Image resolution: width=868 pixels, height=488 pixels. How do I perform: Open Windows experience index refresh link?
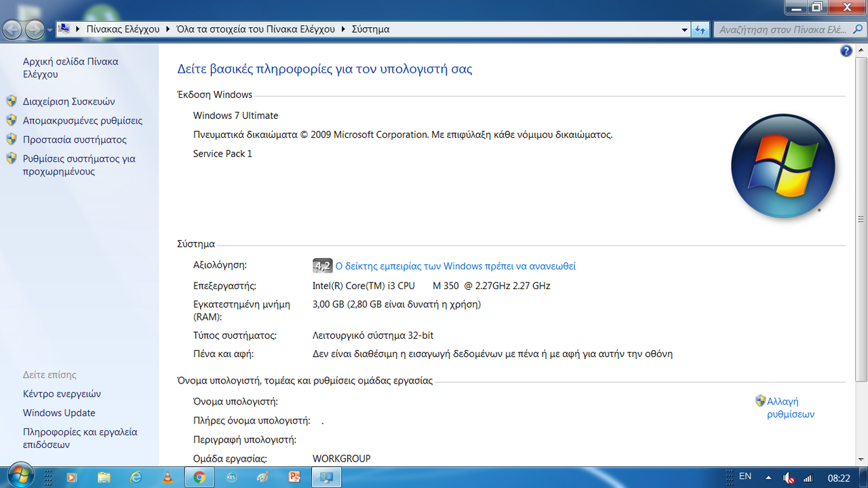pos(456,266)
